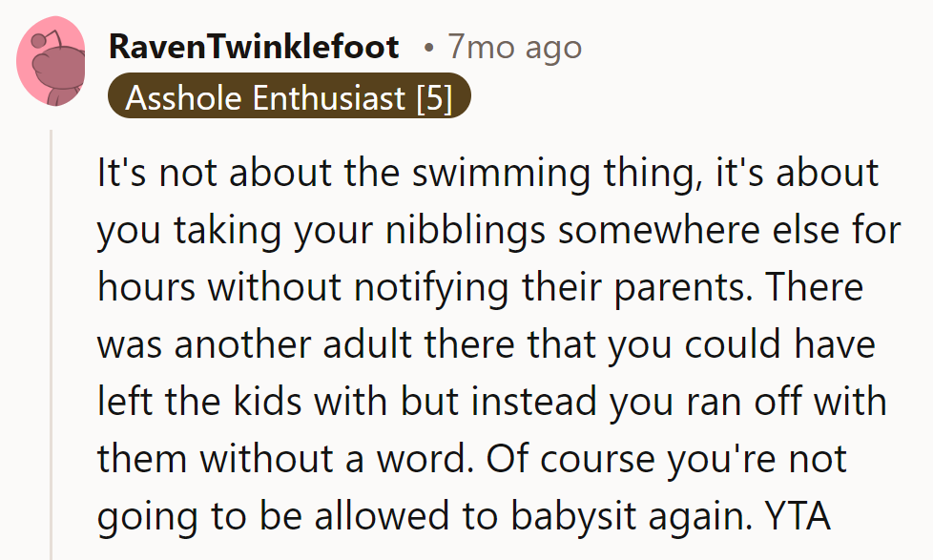
Task: Collapse the comment via the vertical thread line
Action: [52, 345]
